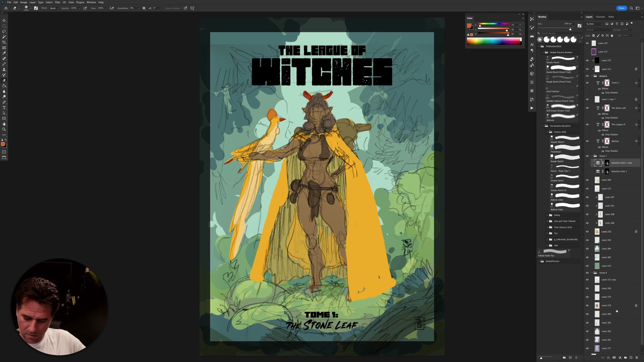The height and width of the screenshot is (362, 644).
Task: Click the foreground color swatch
Action: point(2,144)
